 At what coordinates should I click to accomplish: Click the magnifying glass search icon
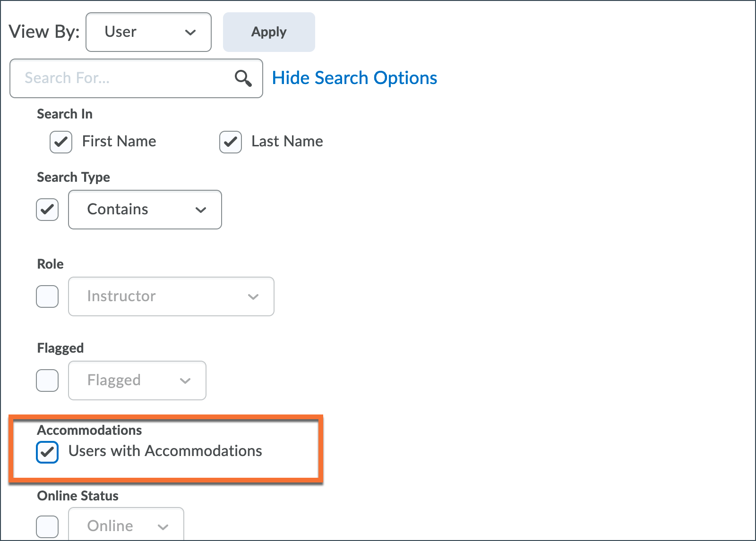tap(243, 78)
